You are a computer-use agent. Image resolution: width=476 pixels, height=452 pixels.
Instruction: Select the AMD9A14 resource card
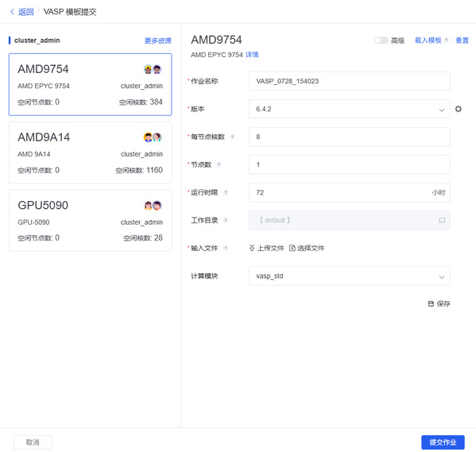pyautogui.click(x=90, y=153)
